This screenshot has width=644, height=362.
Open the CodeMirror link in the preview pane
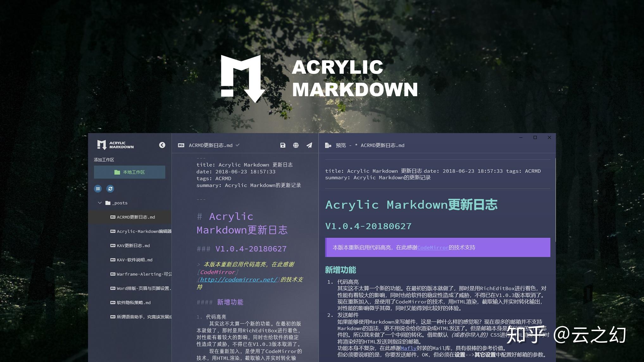coord(433,247)
